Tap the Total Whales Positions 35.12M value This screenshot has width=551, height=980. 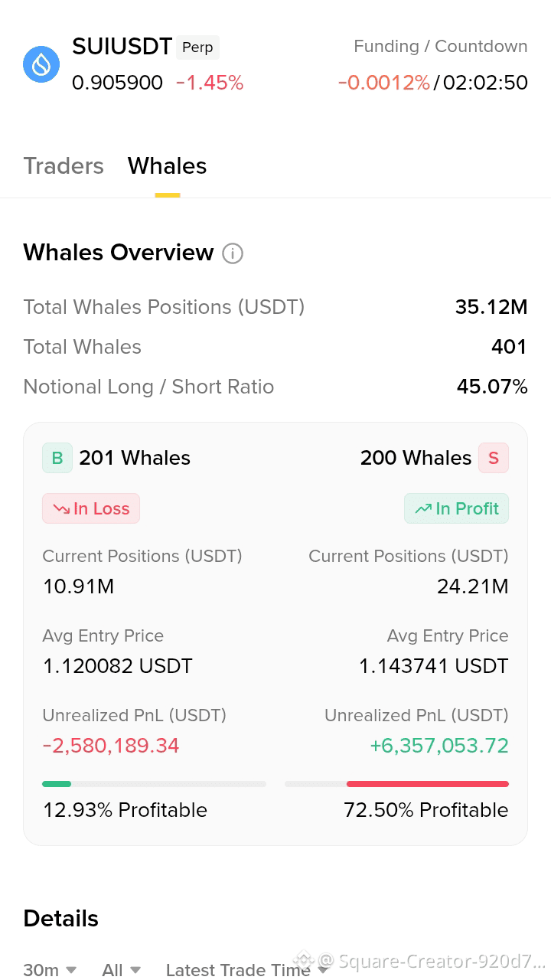tap(491, 307)
